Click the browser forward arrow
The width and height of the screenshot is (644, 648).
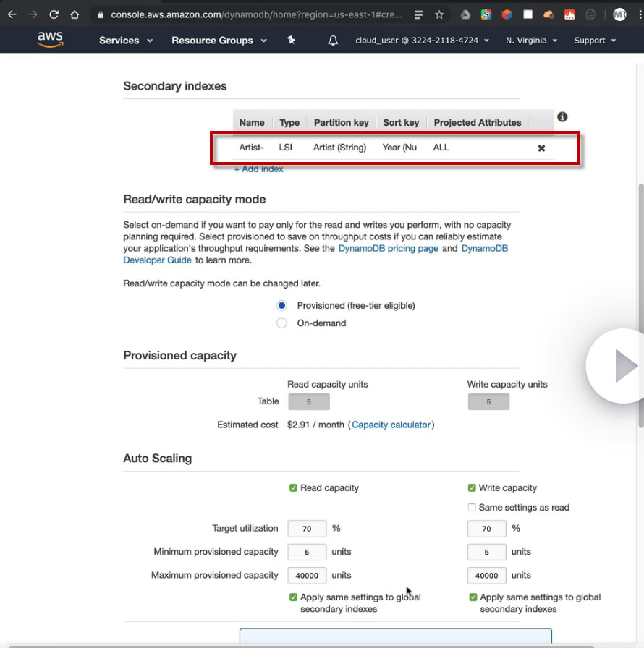[x=33, y=15]
